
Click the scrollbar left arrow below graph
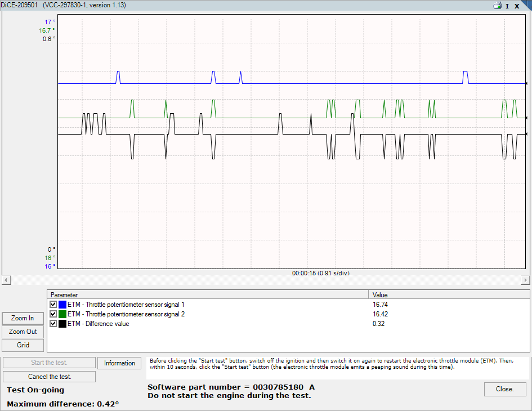(x=5, y=280)
